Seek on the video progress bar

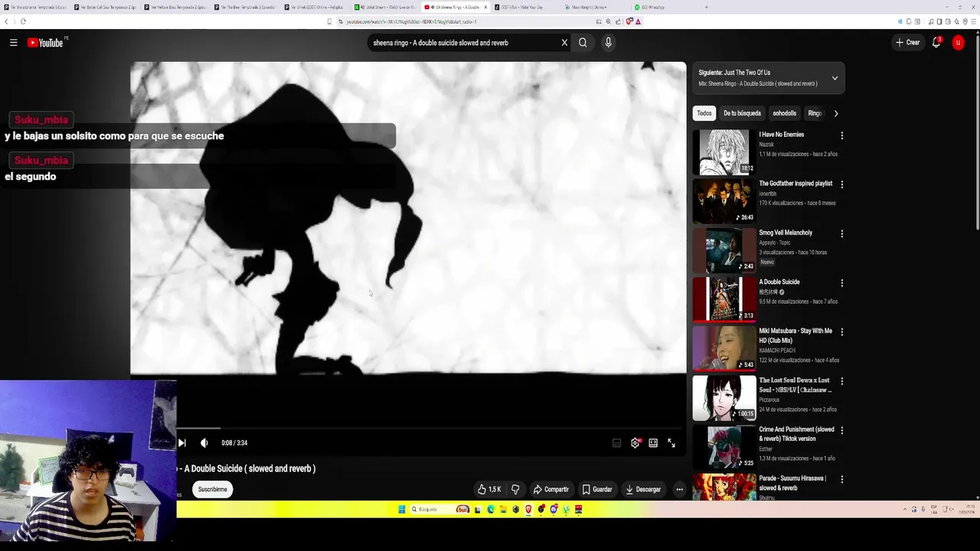click(430, 429)
